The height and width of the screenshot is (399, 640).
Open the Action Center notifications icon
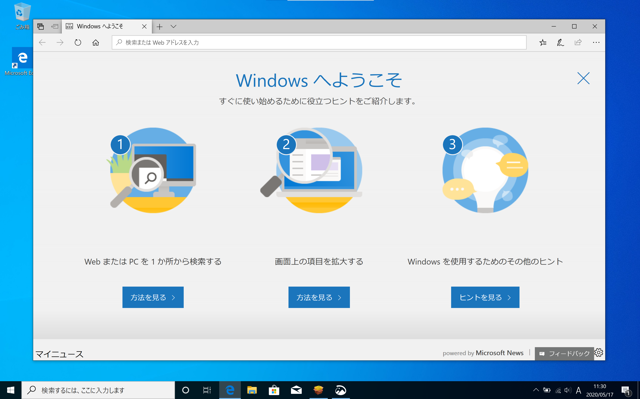coord(627,390)
